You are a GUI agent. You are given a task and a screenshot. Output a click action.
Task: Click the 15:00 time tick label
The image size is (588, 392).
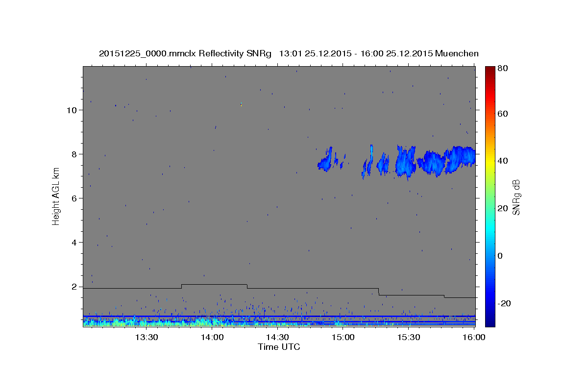[343, 337]
